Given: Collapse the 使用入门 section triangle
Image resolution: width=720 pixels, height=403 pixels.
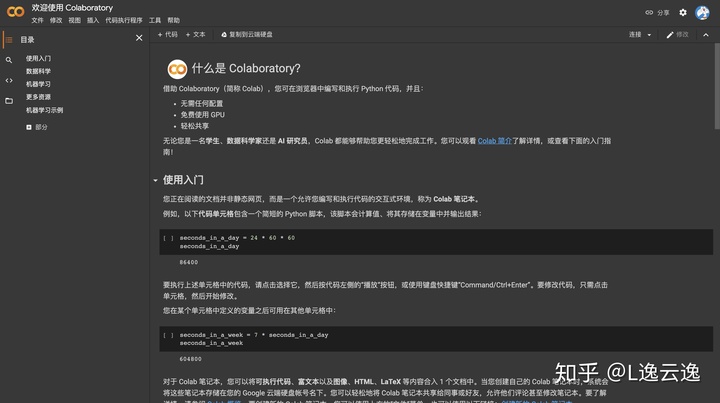Looking at the screenshot, I should (155, 180).
